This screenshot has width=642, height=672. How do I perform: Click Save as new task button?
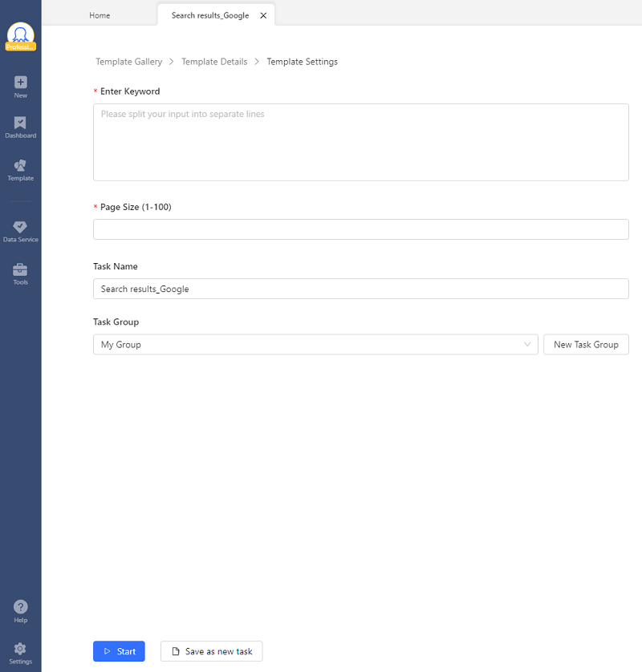click(x=211, y=651)
